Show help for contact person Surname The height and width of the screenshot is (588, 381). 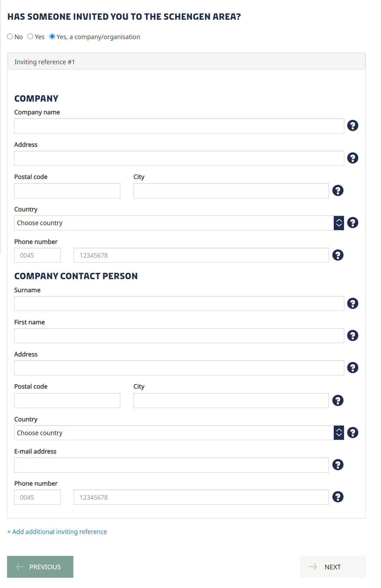352,304
